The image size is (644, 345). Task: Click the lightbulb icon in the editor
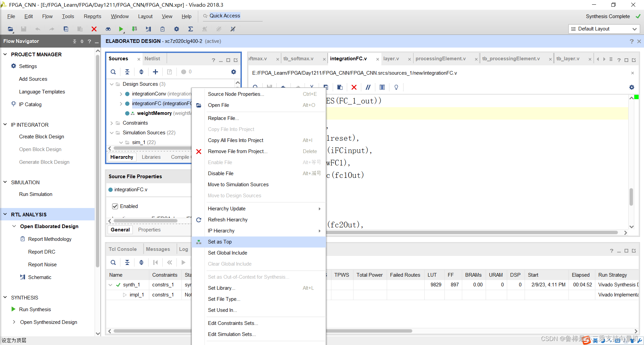(396, 87)
